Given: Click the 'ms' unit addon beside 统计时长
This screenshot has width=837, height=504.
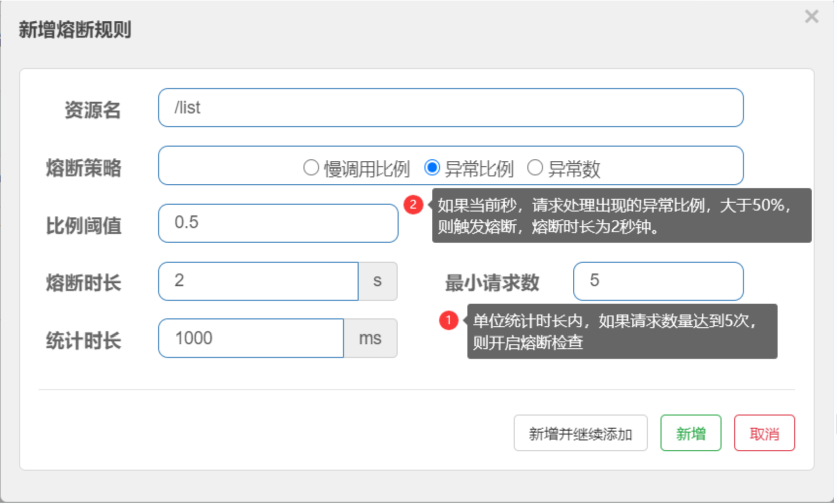Looking at the screenshot, I should tap(370, 338).
